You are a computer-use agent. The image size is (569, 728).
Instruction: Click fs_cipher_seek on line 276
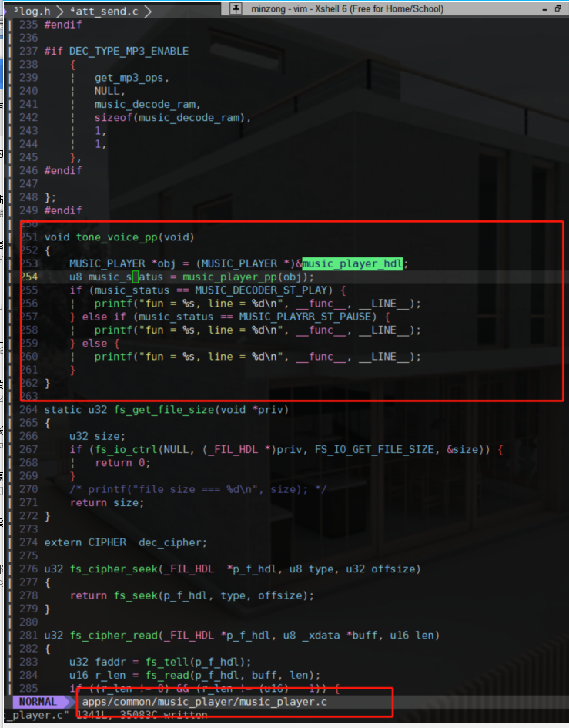pos(114,569)
